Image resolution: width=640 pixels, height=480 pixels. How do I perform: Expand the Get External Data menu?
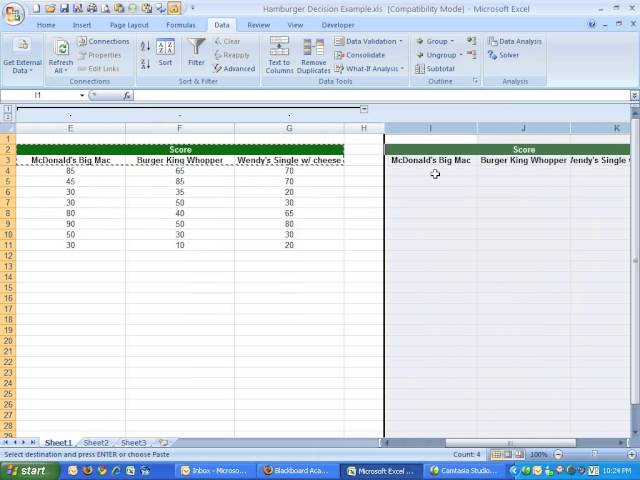[x=22, y=56]
